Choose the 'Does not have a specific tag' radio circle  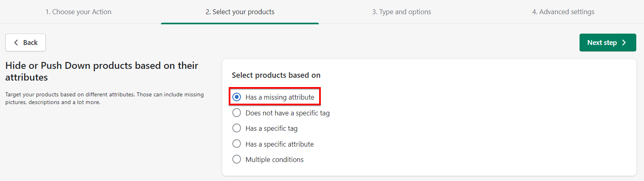click(237, 113)
